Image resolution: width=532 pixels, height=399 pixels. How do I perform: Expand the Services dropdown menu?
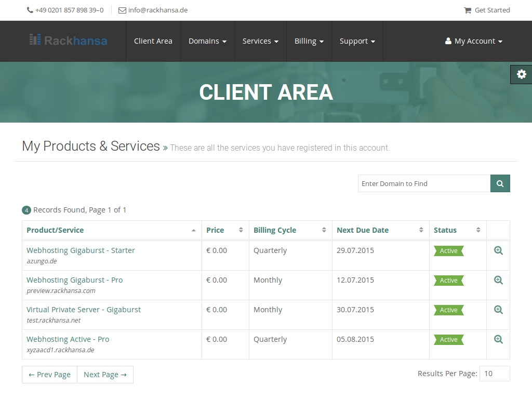coord(260,41)
